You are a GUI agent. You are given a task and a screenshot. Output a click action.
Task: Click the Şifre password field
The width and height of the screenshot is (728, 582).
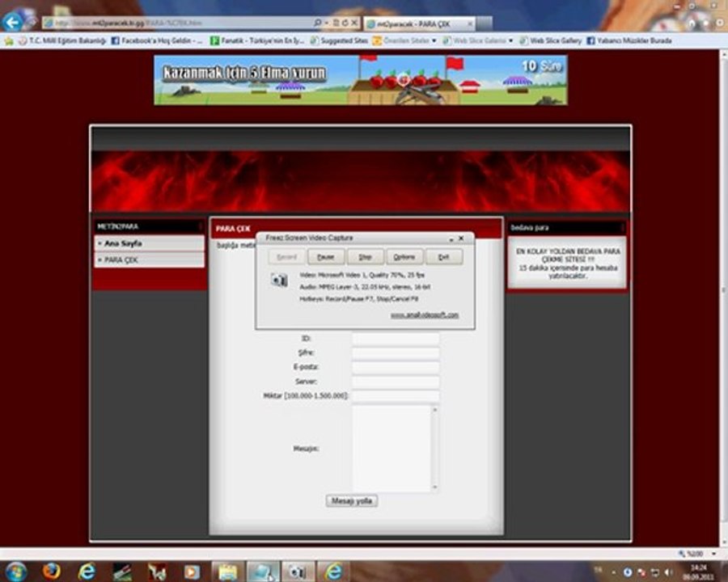396,353
